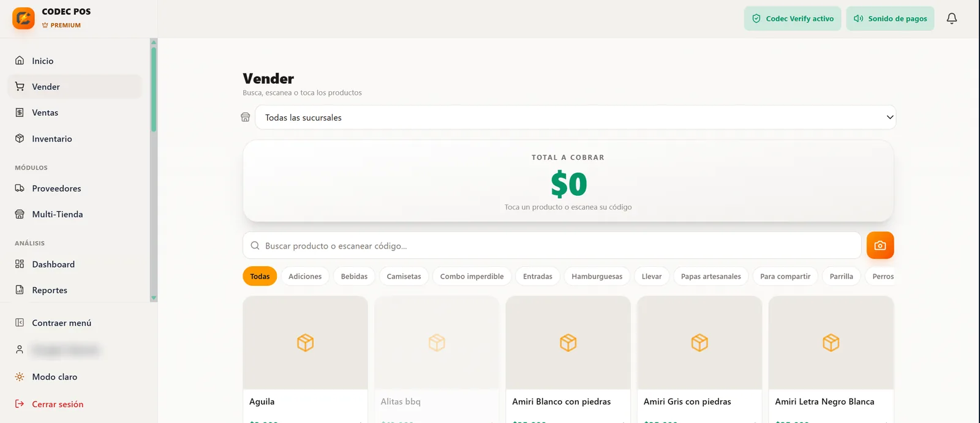Filter products by Camisetas
This screenshot has height=423, width=980.
(x=404, y=276)
